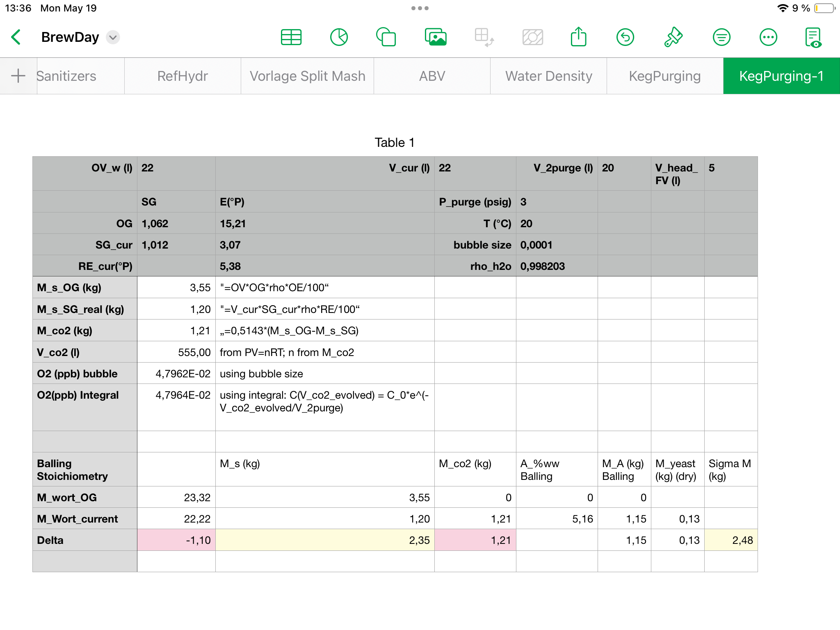This screenshot has width=840, height=630.
Task: Select the Sigma M (kg) header
Action: (731, 470)
